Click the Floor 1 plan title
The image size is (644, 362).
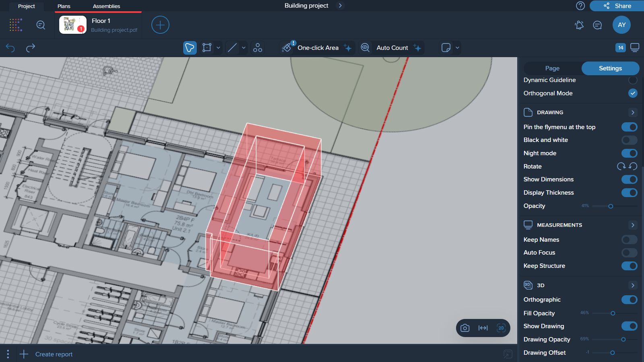[101, 21]
